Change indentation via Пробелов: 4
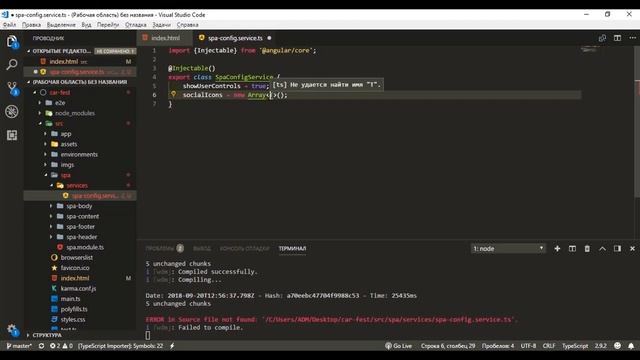 (x=498, y=346)
